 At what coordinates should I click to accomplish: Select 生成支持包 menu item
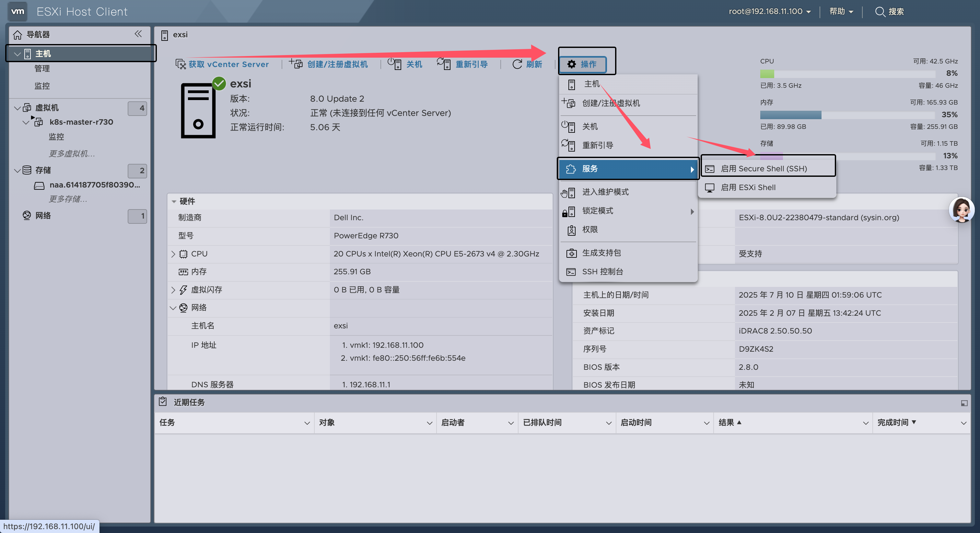[x=628, y=253]
